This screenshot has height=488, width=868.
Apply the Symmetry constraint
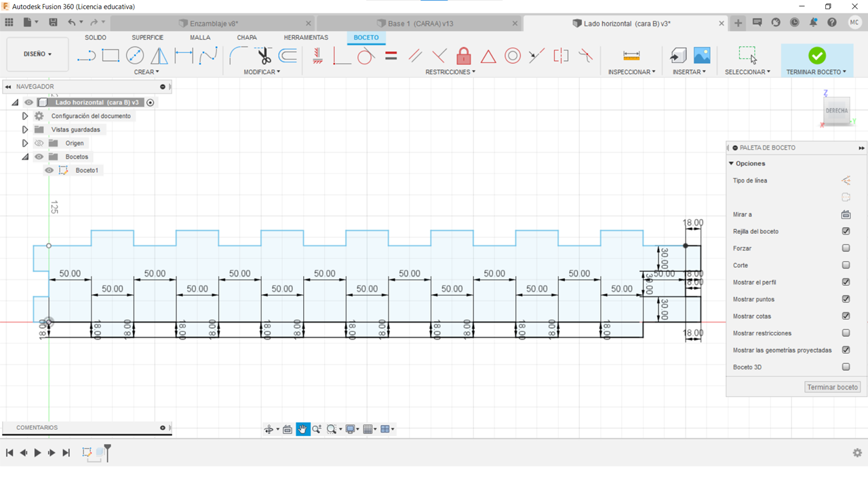point(561,56)
